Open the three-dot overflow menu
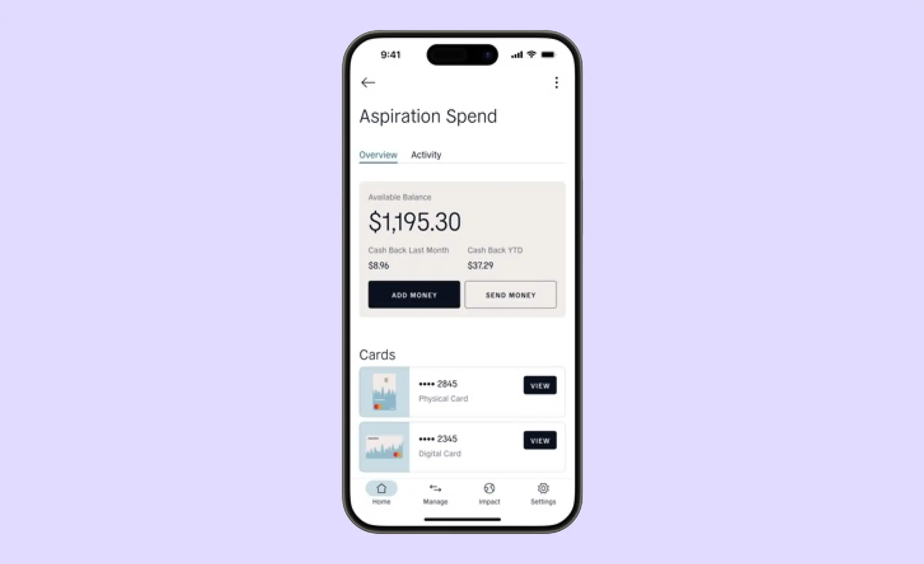The image size is (924, 564). click(x=556, y=82)
